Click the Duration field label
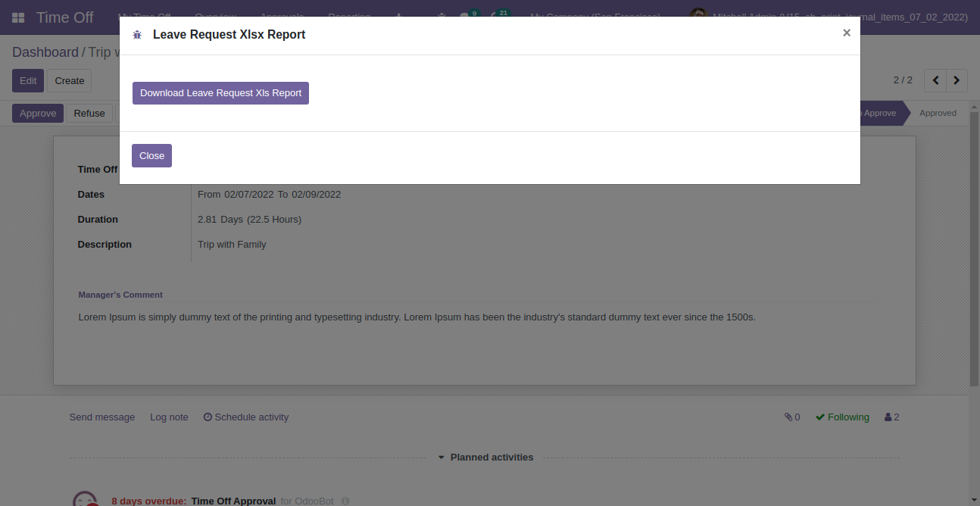980x506 pixels. 98,220
